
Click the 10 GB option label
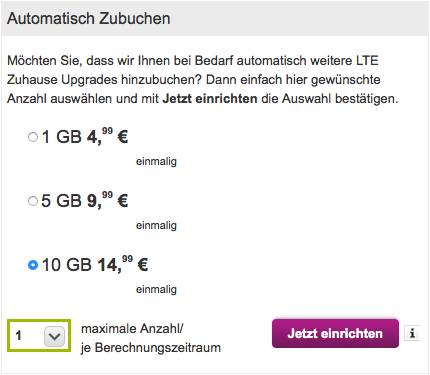[x=67, y=265]
